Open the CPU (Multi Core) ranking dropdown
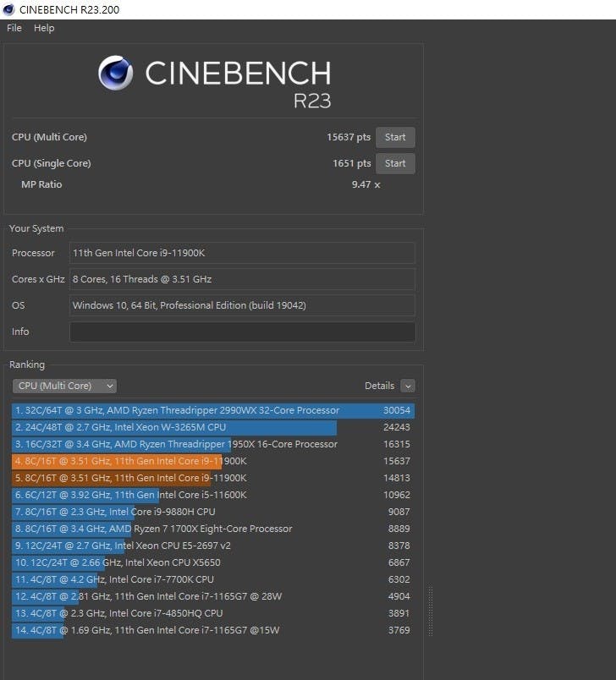Image resolution: width=616 pixels, height=680 pixels. pyautogui.click(x=64, y=386)
